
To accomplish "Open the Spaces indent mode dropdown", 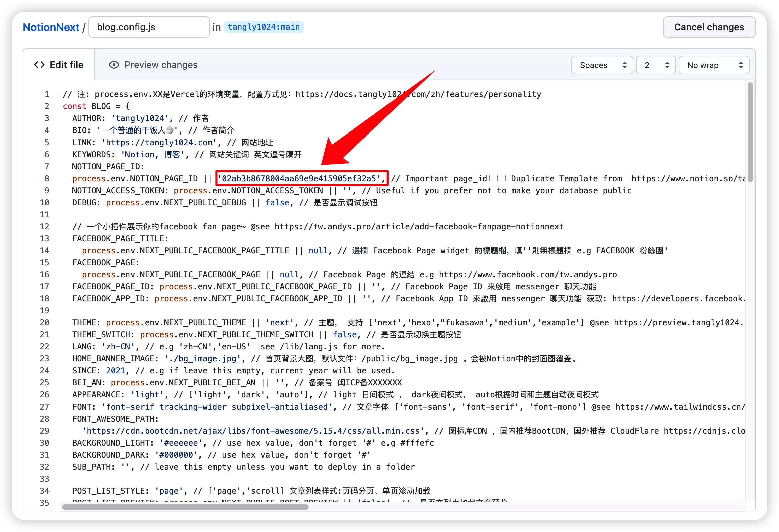I will pyautogui.click(x=602, y=65).
